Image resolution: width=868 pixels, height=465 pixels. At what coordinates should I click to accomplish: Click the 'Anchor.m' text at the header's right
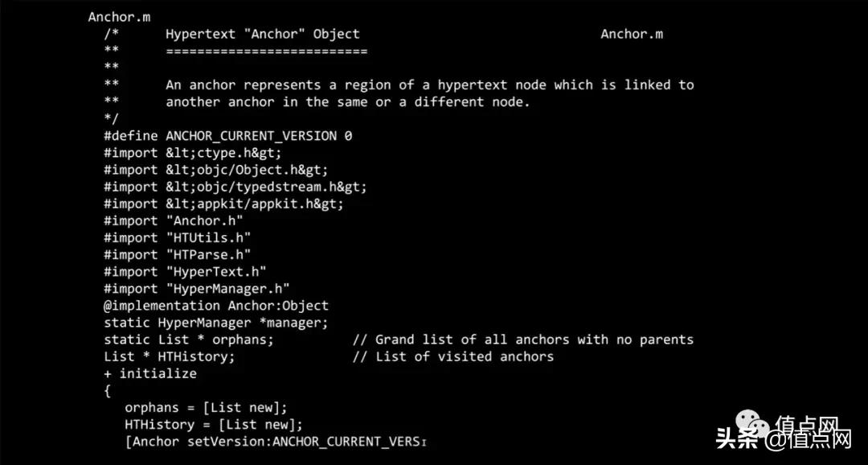[632, 34]
